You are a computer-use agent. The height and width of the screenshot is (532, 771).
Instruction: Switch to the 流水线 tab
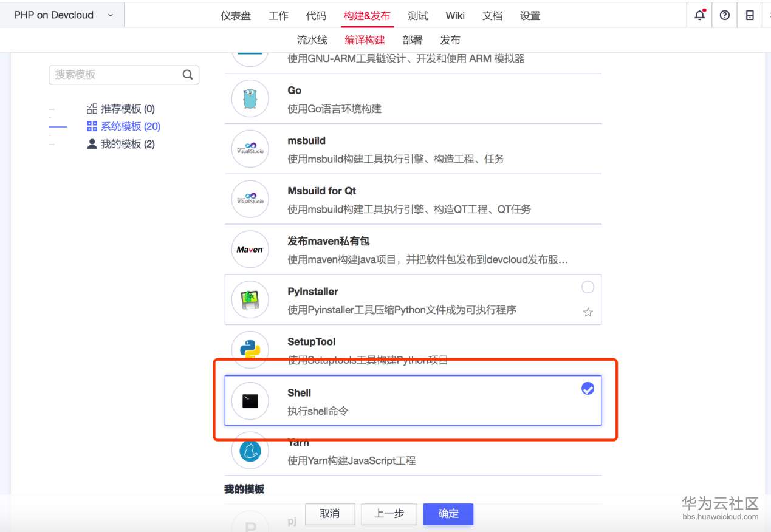tap(311, 39)
